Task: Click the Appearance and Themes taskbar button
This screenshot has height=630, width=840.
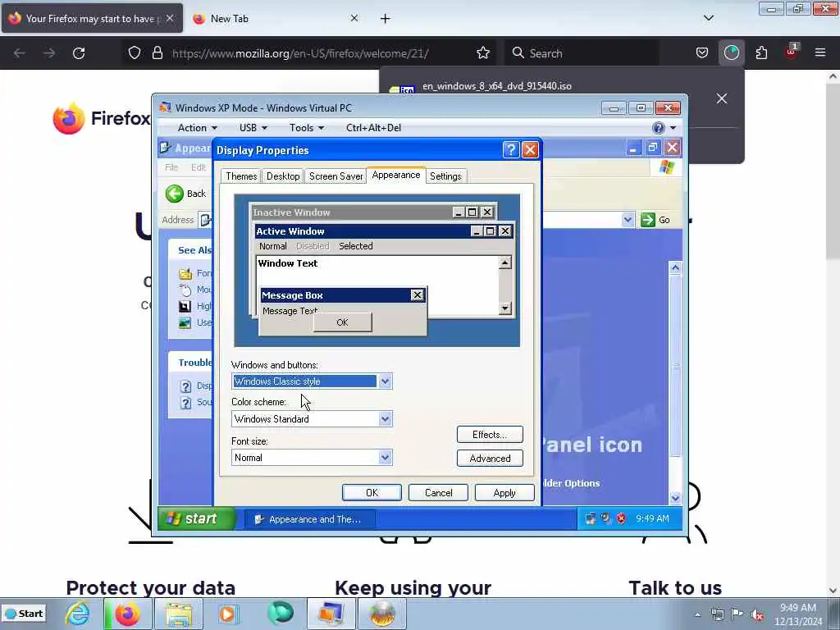Action: [309, 519]
